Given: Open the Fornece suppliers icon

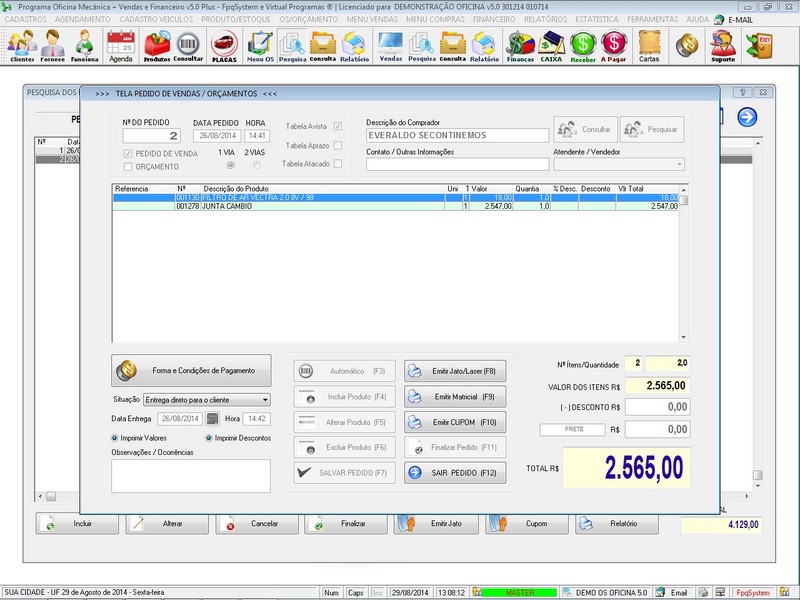Looking at the screenshot, I should click(53, 46).
